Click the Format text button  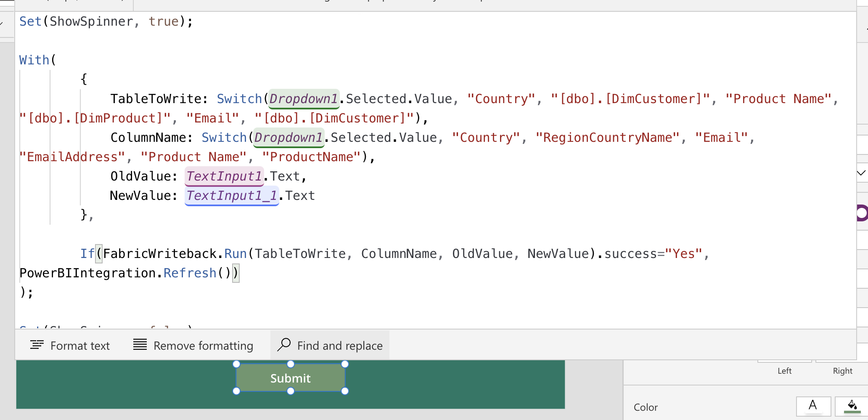click(70, 346)
